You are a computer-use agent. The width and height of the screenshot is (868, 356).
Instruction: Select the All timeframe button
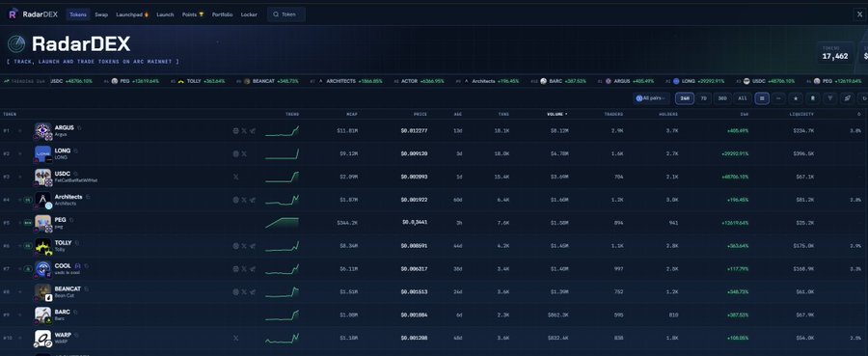743,98
